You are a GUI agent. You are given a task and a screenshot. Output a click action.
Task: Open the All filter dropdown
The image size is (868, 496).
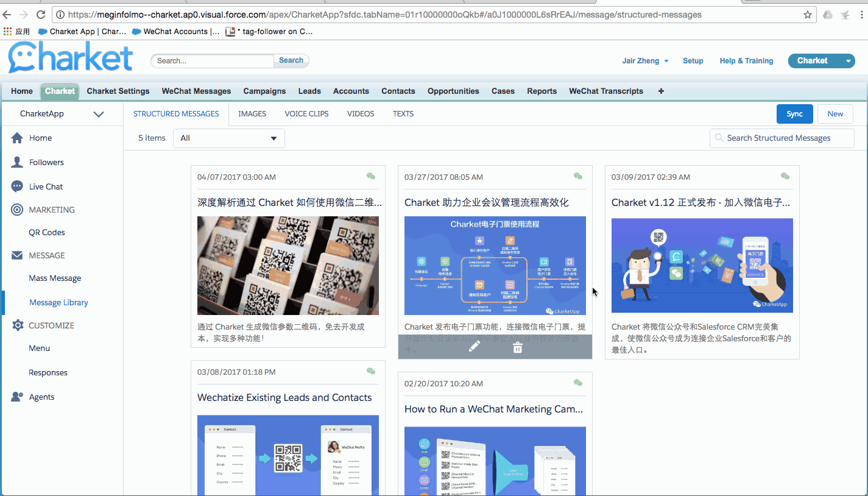point(229,138)
